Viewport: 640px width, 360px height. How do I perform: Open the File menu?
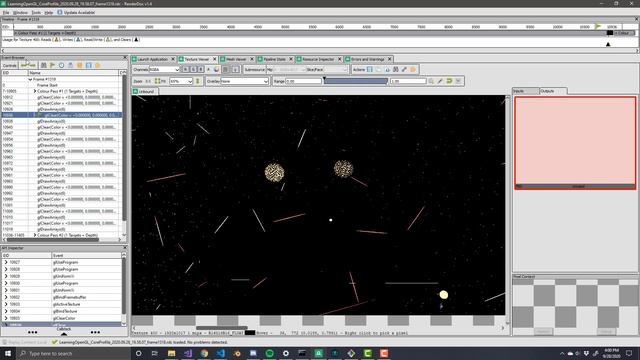point(6,13)
